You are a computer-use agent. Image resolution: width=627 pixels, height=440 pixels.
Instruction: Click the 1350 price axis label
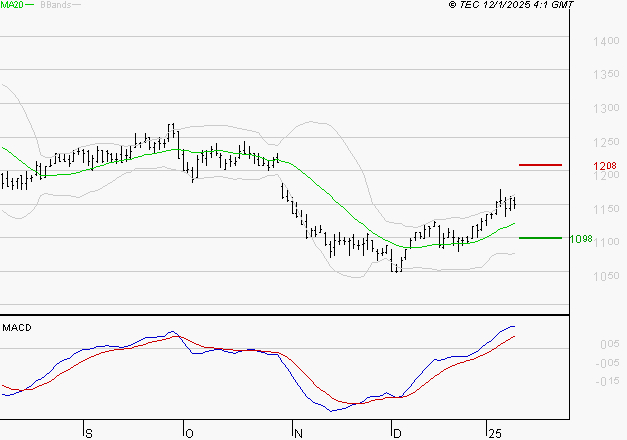(x=606, y=74)
